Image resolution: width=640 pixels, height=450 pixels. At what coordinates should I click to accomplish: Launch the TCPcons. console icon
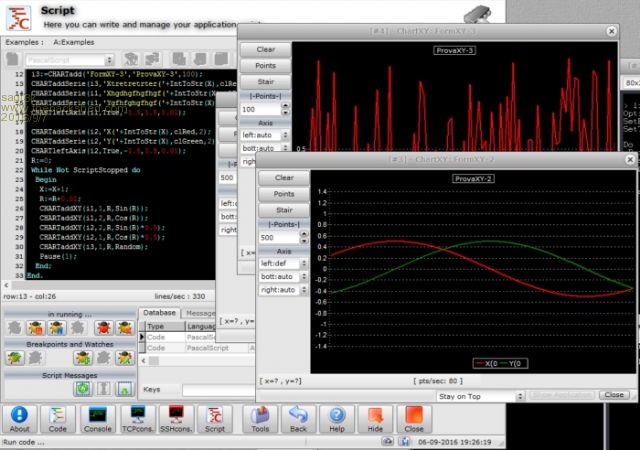136,415
